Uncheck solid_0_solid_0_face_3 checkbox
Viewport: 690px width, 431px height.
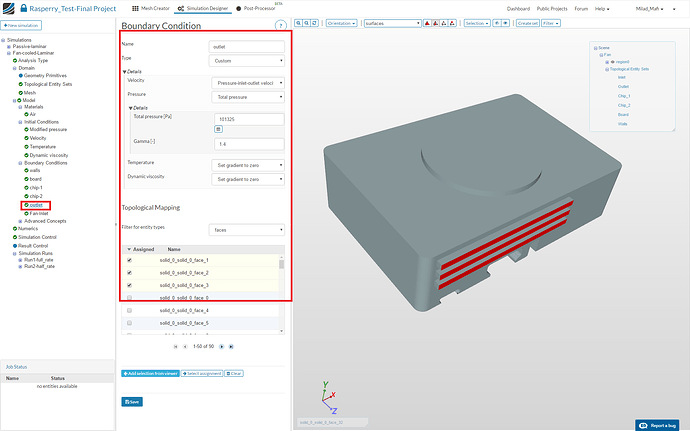click(130, 285)
